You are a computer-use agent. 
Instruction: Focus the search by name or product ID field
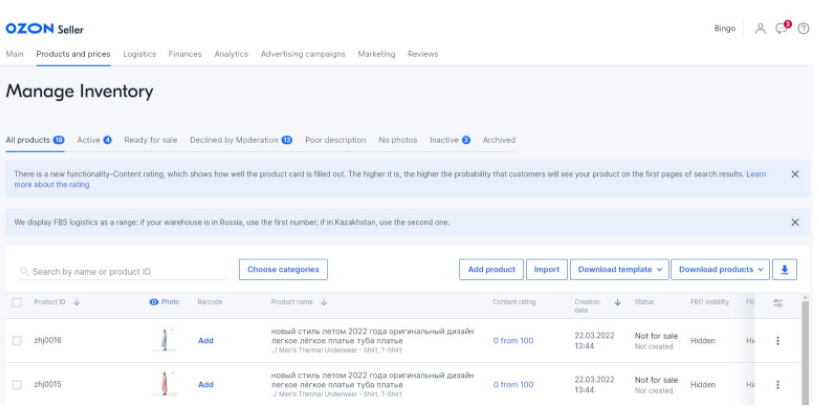click(125, 271)
